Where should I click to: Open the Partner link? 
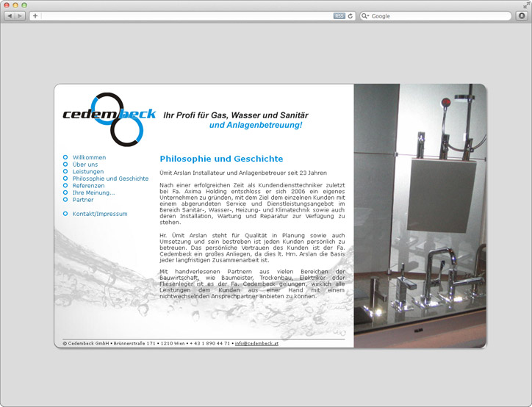(x=83, y=200)
